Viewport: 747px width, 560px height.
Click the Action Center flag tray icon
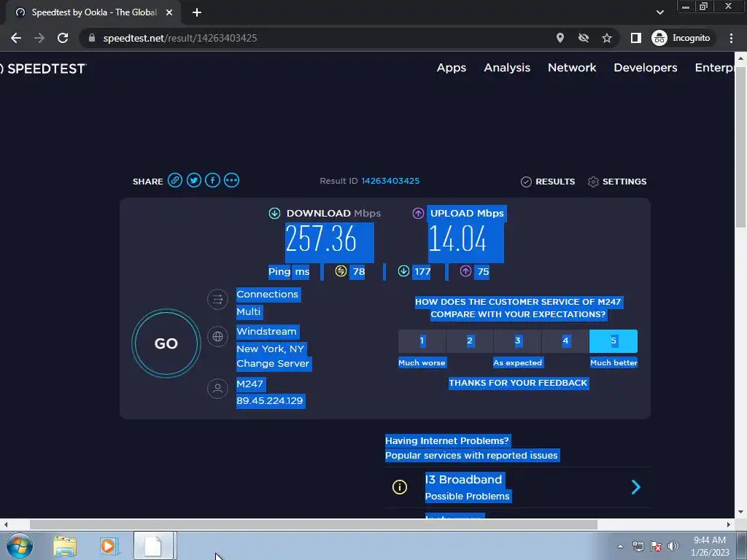coord(656,547)
